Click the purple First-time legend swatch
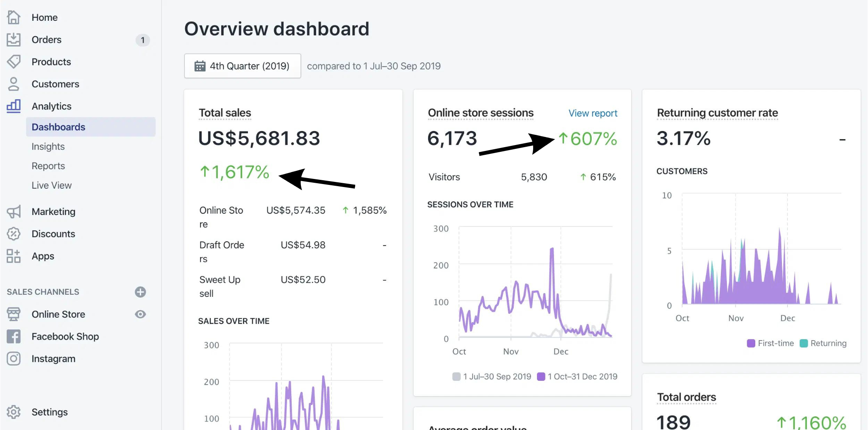Image resolution: width=868 pixels, height=430 pixels. tap(751, 343)
